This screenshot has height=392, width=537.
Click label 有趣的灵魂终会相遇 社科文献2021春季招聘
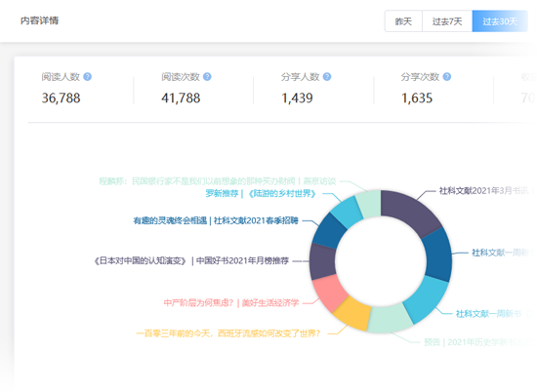coord(216,220)
